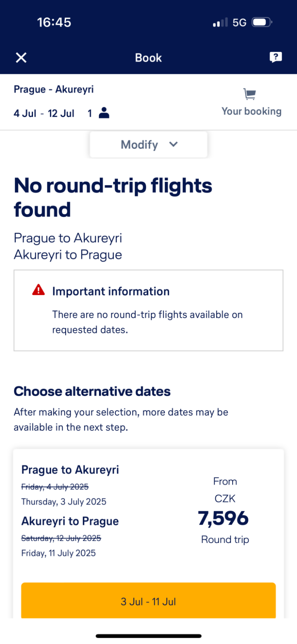Select the 3 Jul - 11 Jul button
Image resolution: width=297 pixels, height=644 pixels.
[148, 601]
